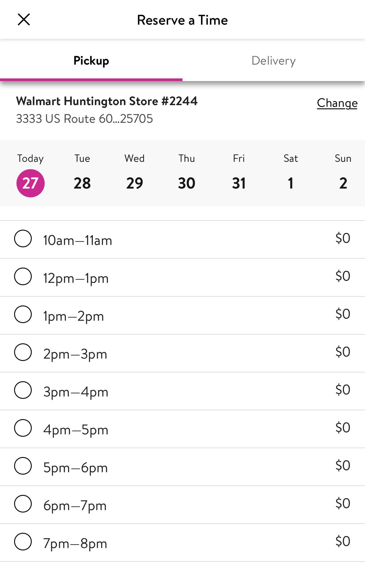This screenshot has height=588, width=365.
Task: Select the Pickup tab
Action: tap(91, 61)
